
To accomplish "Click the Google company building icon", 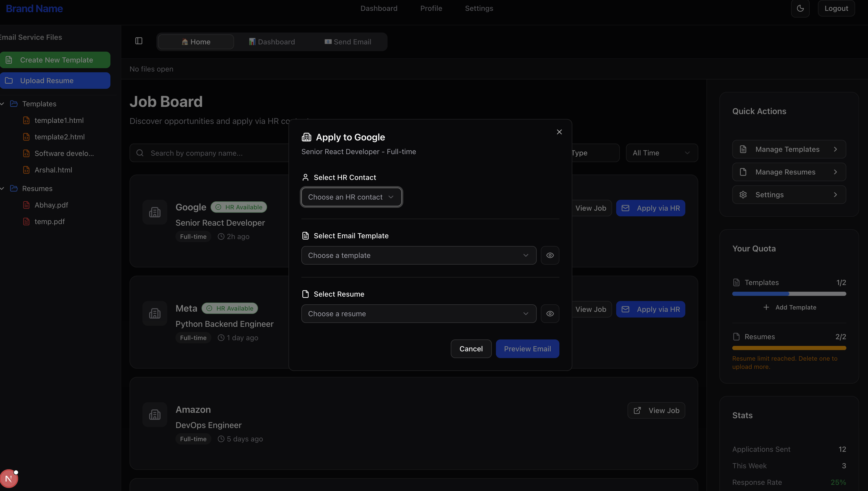I will click(155, 212).
